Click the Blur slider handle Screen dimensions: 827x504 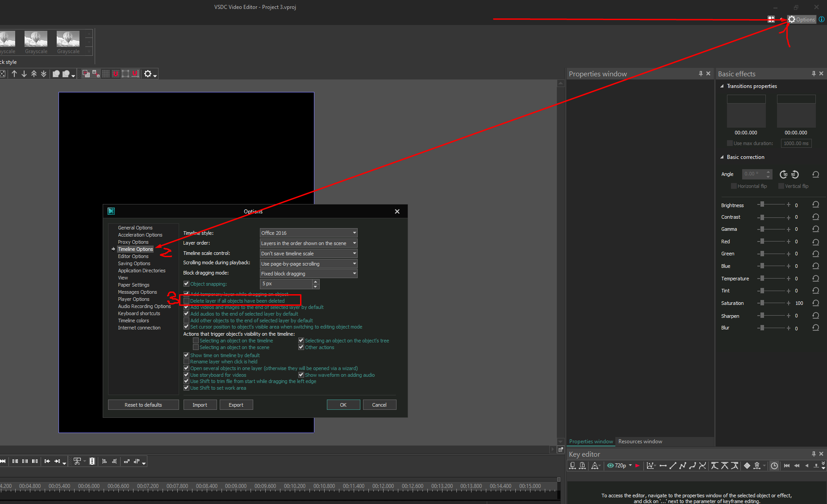tap(762, 328)
